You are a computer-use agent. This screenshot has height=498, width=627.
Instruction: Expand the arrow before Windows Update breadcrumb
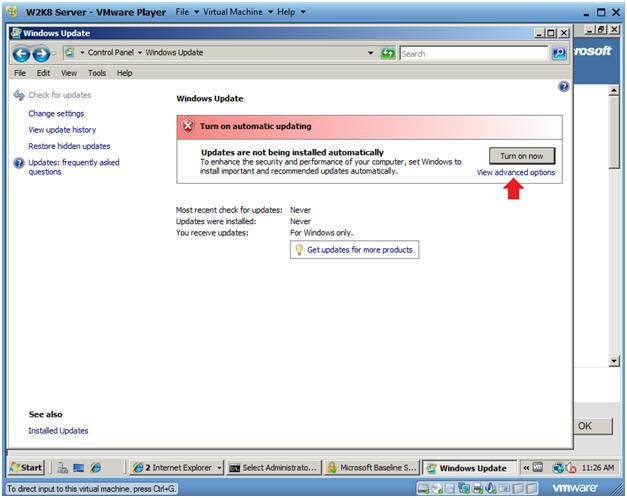(140, 52)
